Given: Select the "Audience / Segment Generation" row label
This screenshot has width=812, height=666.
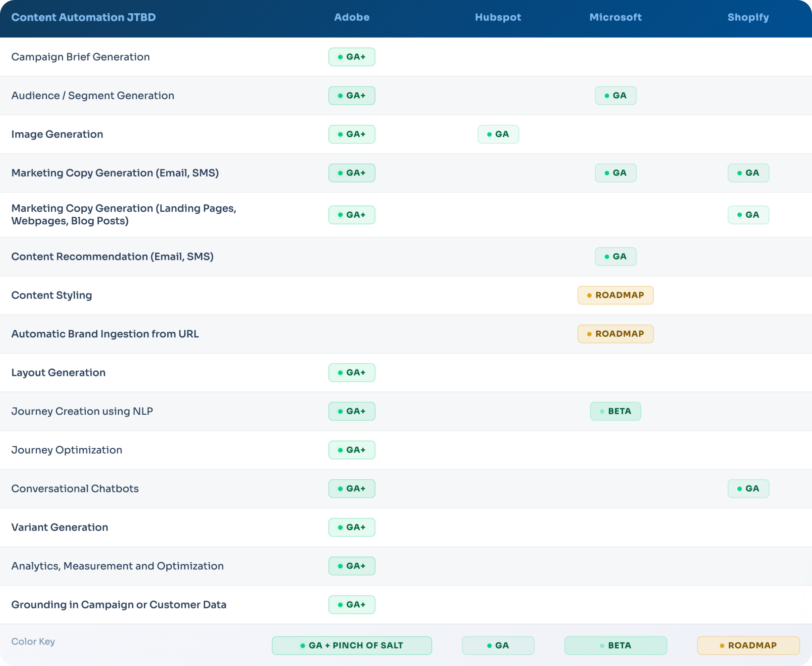Looking at the screenshot, I should click(x=93, y=95).
